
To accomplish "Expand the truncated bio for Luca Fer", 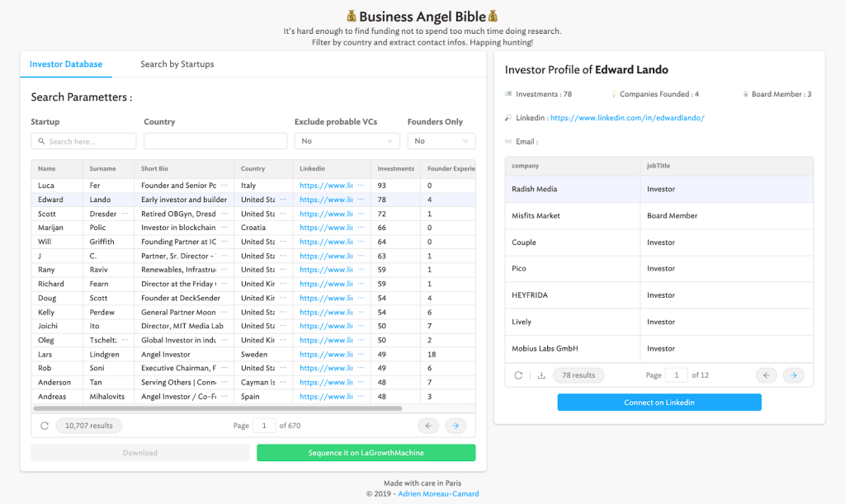I will pos(224,186).
